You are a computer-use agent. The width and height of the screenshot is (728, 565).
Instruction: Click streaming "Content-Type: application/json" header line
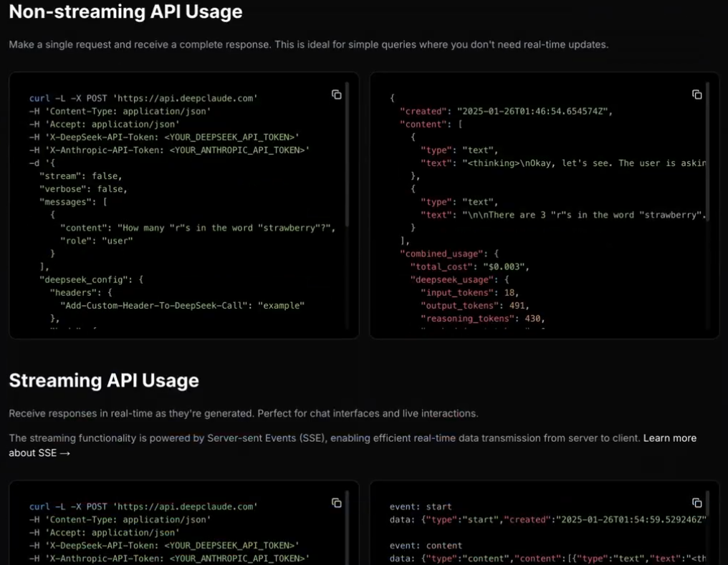click(x=120, y=520)
